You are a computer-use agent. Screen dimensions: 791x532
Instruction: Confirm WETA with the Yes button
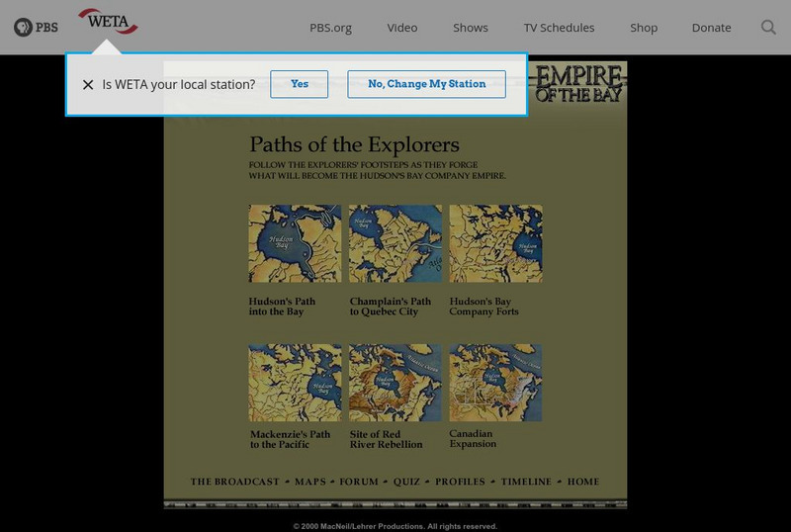pos(300,84)
